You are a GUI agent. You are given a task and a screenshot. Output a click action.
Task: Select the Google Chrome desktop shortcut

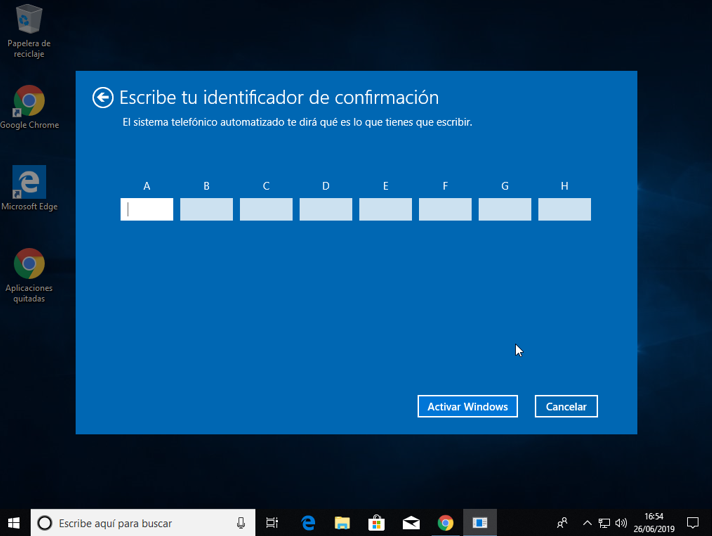pyautogui.click(x=29, y=107)
